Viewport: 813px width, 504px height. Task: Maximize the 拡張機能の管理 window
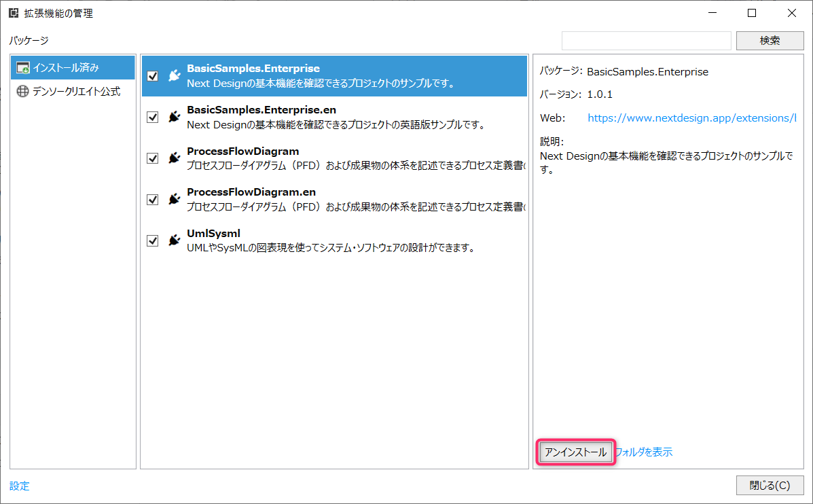tap(752, 13)
